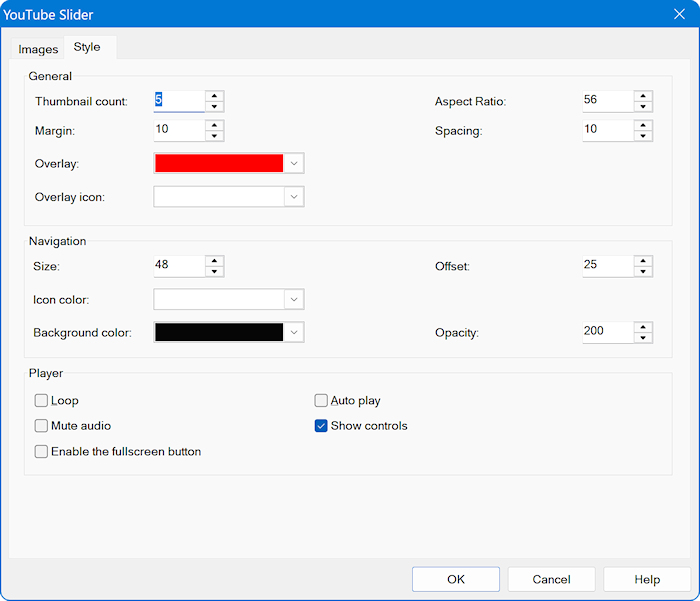Increase Margin value with up arrow
The width and height of the screenshot is (700, 601).
coord(214,125)
